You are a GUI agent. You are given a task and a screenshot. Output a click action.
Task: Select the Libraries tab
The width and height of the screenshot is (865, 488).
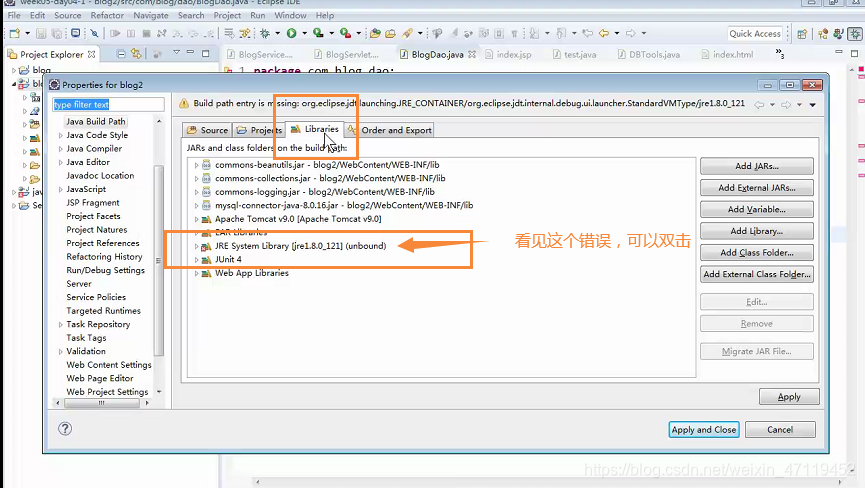pyautogui.click(x=314, y=129)
